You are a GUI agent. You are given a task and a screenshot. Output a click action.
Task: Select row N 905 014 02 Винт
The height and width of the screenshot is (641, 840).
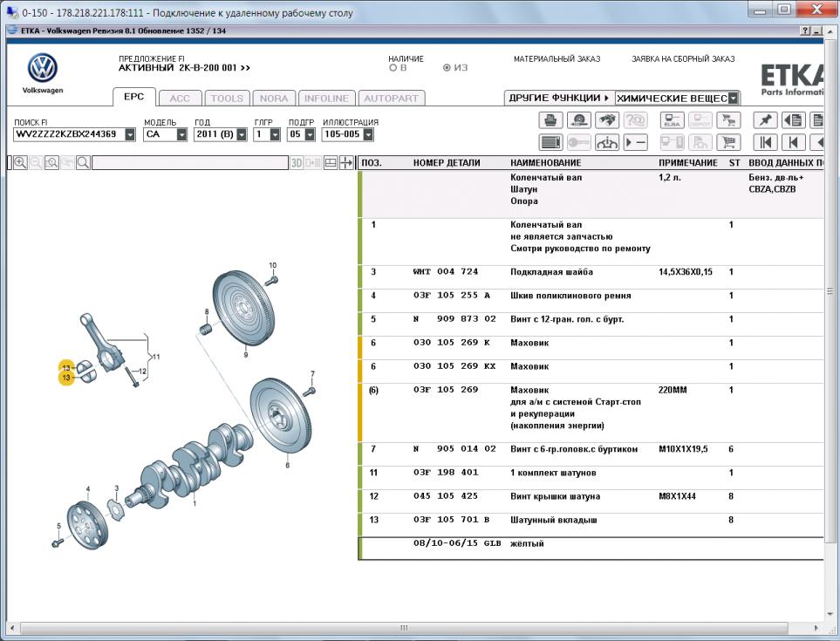point(591,454)
